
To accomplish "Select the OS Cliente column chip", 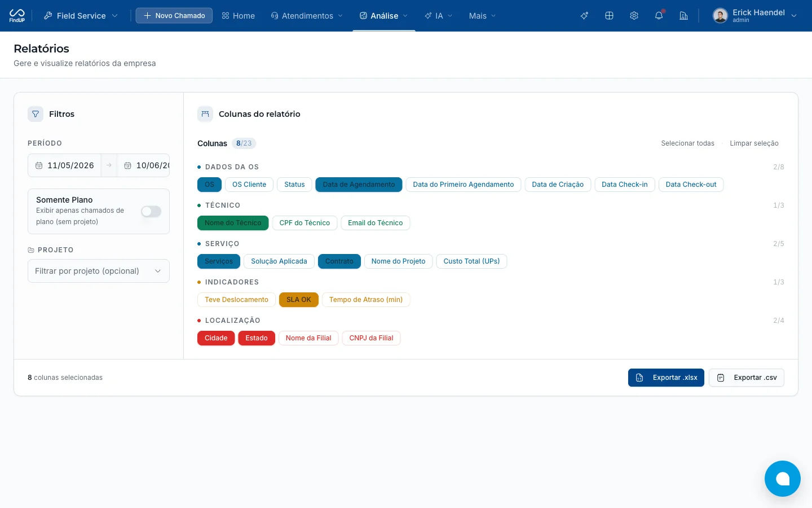I will click(x=249, y=185).
